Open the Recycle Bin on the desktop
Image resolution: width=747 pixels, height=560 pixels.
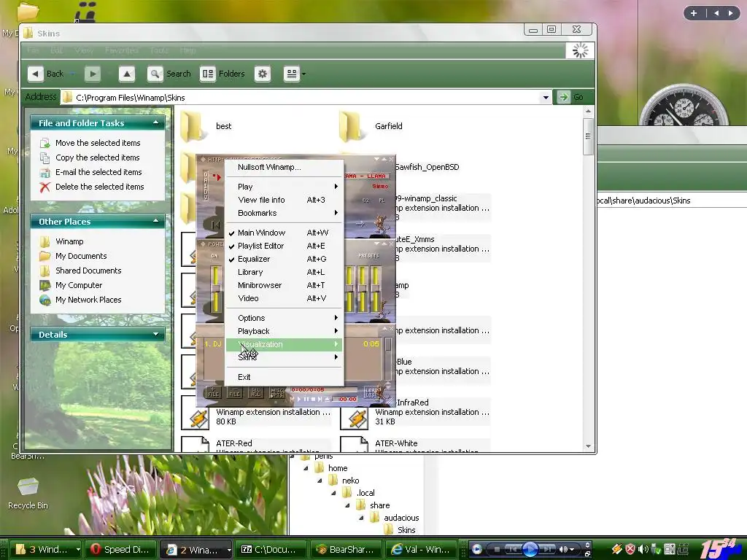(x=28, y=493)
